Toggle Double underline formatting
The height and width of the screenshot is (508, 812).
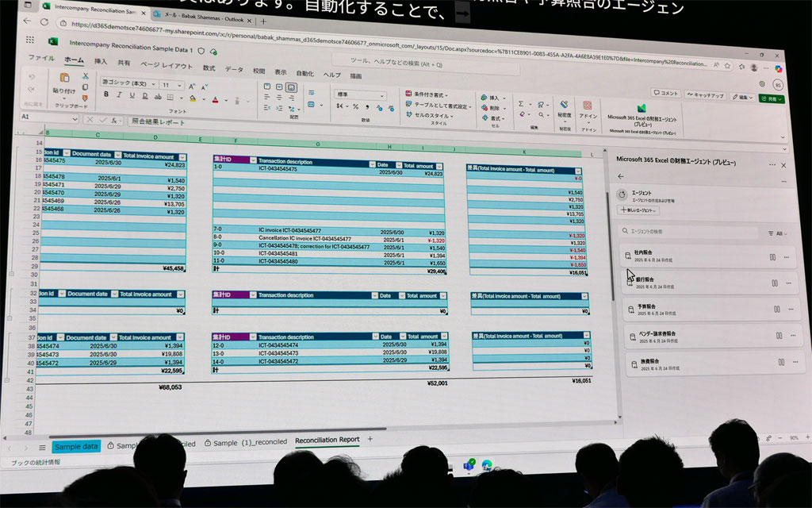[x=145, y=96]
